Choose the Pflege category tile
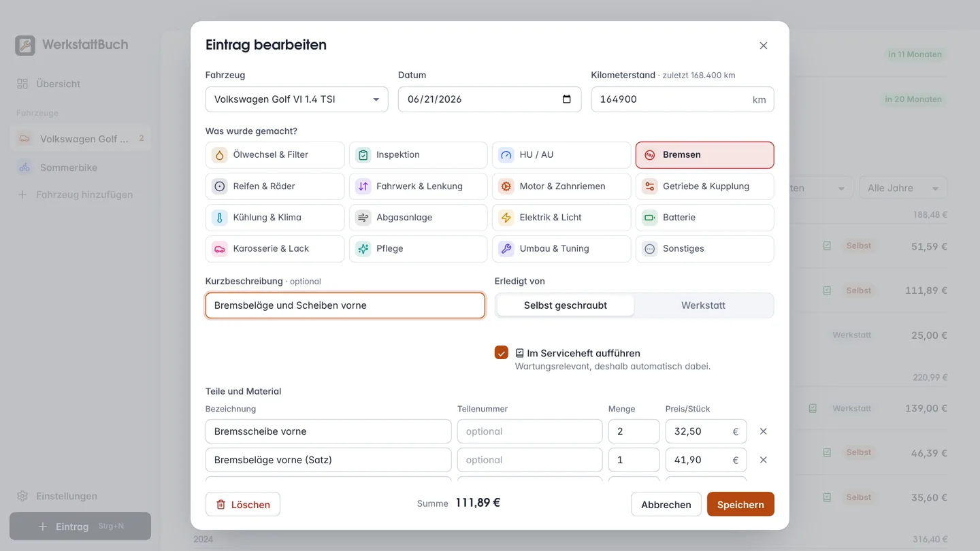 418,249
